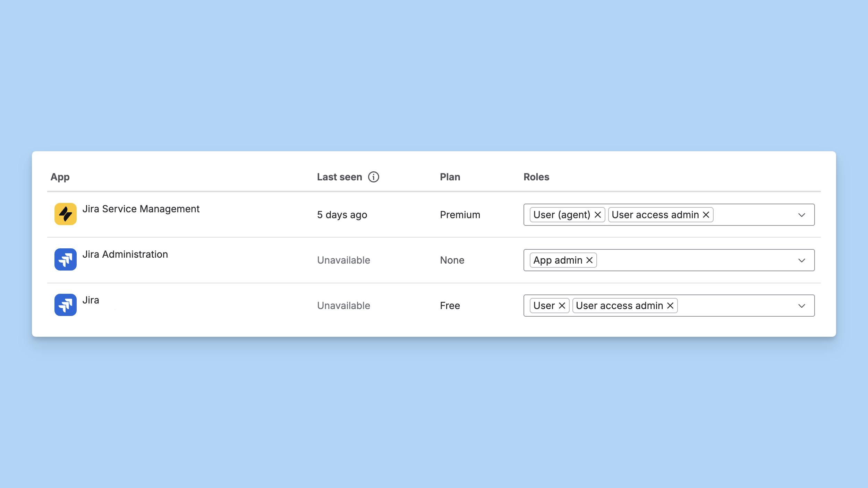This screenshot has width=868, height=488.
Task: Remove User access admin from Jira Service Management
Action: tap(706, 215)
